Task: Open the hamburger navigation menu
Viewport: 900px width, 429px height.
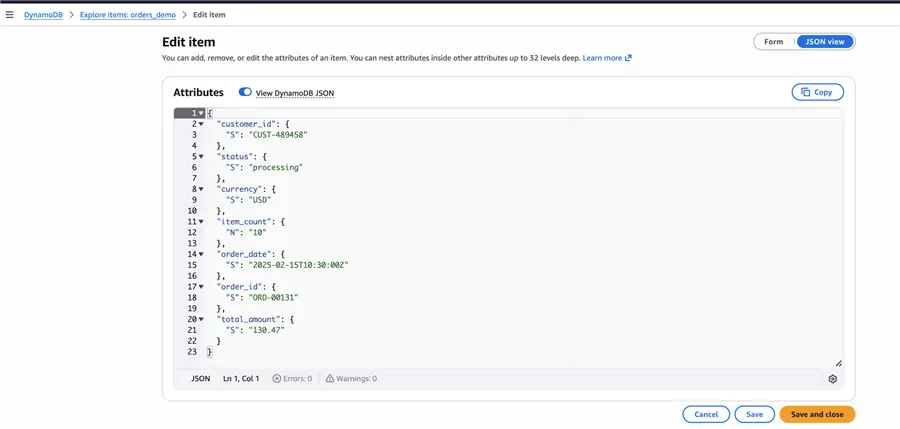Action: coord(9,15)
